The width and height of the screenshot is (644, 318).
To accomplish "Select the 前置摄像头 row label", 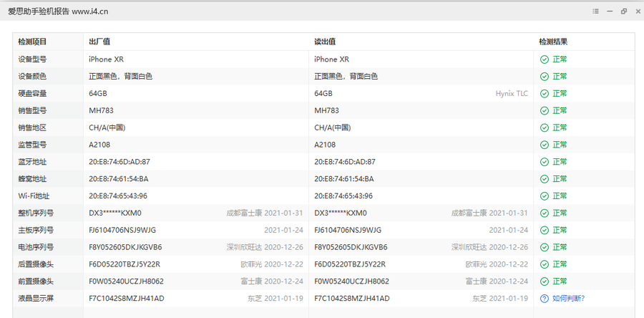I will click(x=36, y=281).
